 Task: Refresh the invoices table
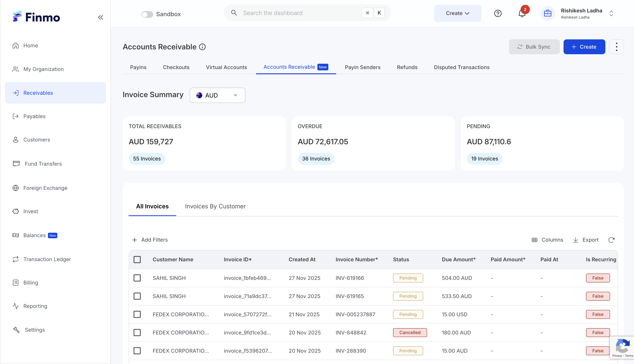611,240
